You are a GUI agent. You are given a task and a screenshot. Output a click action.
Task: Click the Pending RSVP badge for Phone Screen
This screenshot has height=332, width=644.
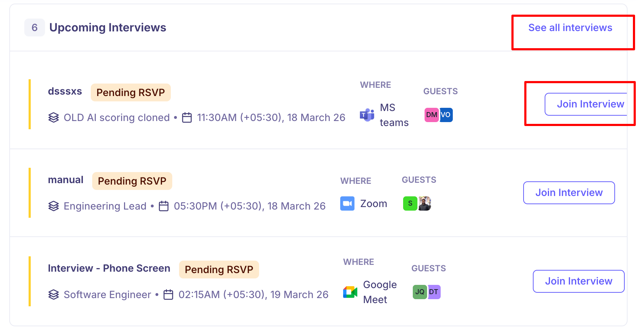pyautogui.click(x=219, y=270)
